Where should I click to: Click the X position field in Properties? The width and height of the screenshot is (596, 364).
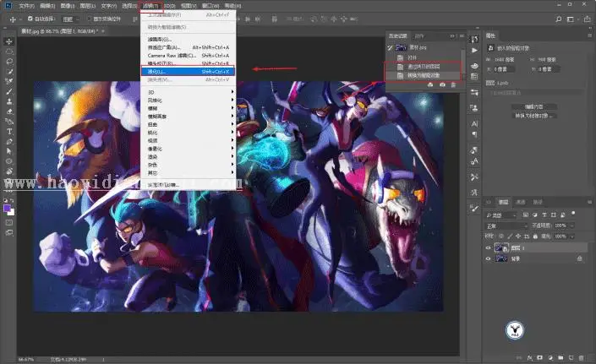(x=505, y=69)
